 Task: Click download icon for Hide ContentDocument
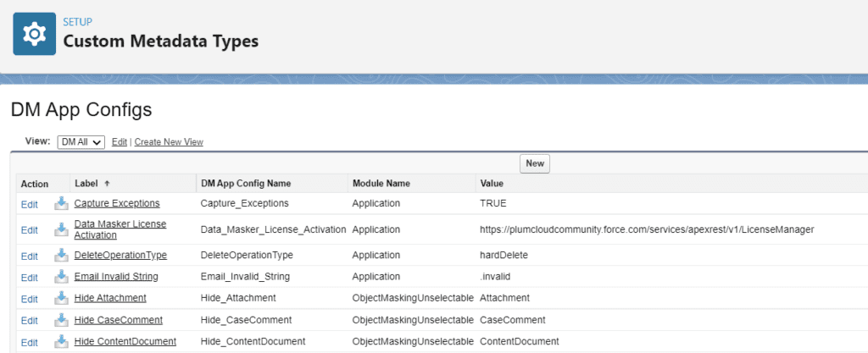click(x=61, y=341)
